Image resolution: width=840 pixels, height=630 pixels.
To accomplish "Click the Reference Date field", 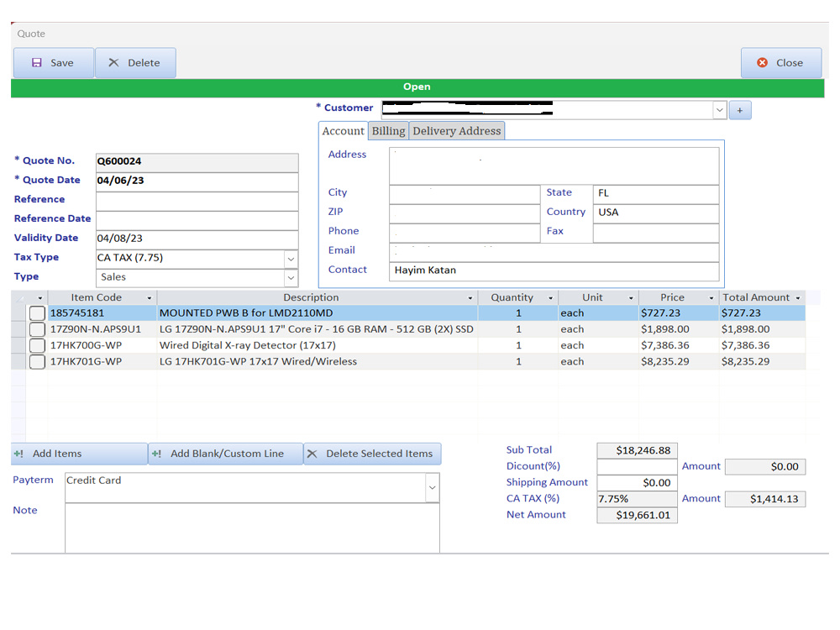I will point(197,219).
